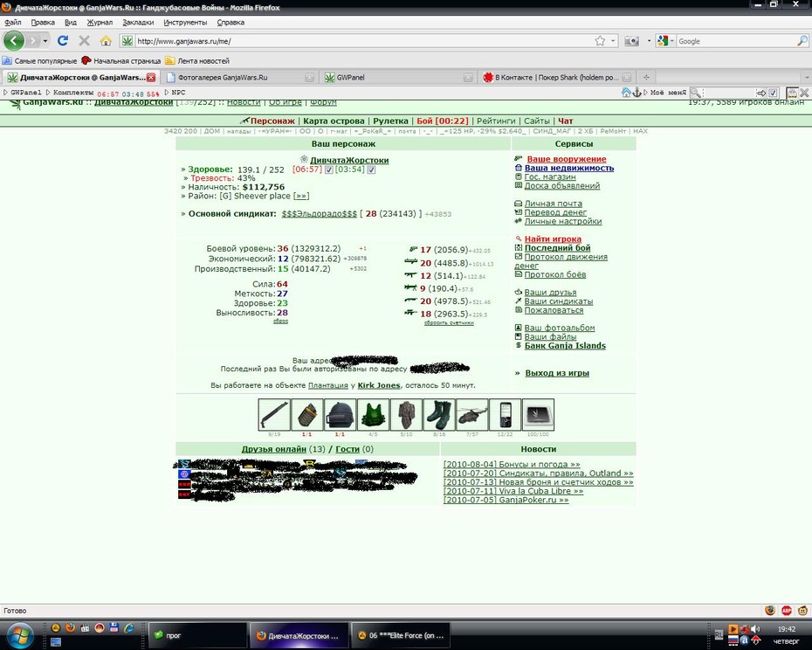Click the search magnifier in Google box
The height and width of the screenshot is (650, 812).
802,41
